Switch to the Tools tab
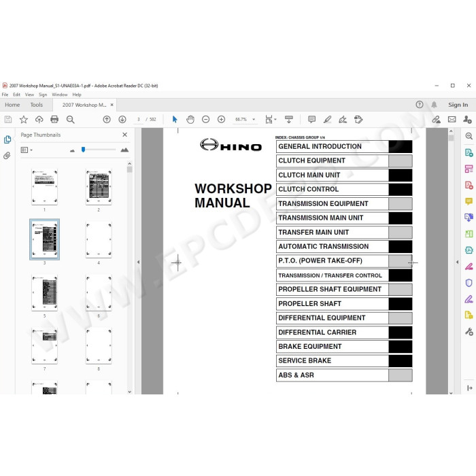Screen dimensions: 476x476 37,105
